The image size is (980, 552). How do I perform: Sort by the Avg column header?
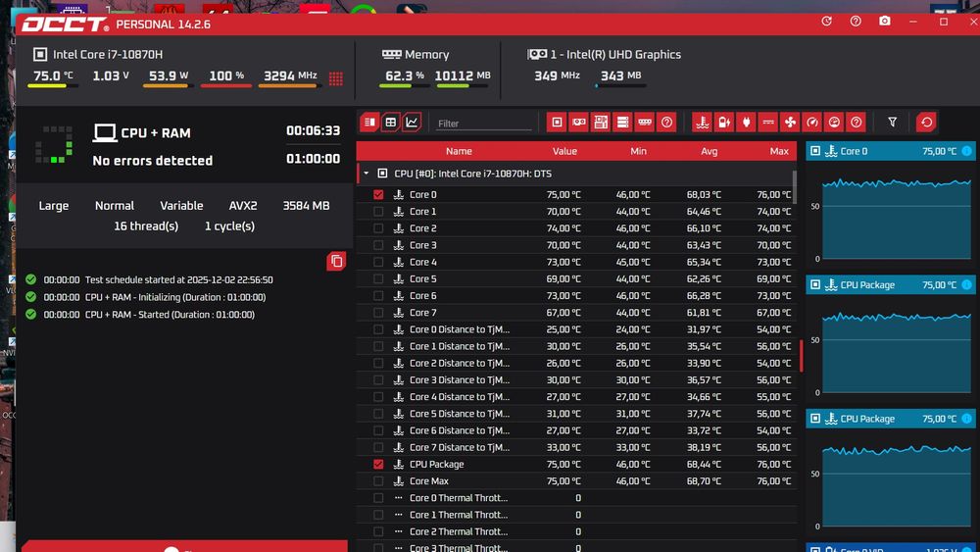pyautogui.click(x=709, y=151)
